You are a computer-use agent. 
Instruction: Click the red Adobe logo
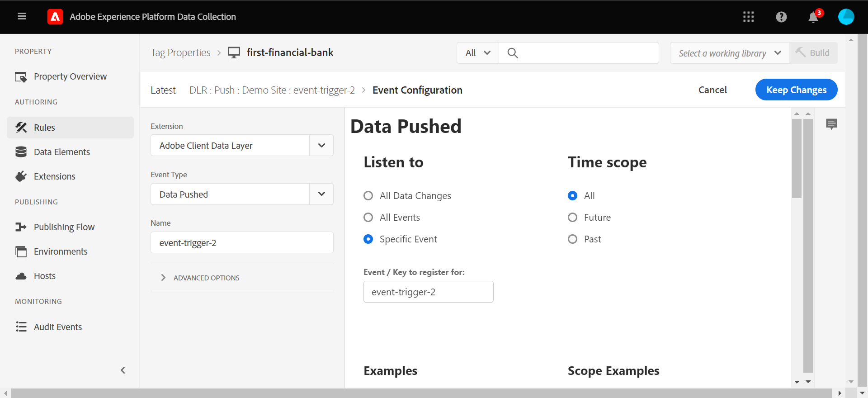click(x=55, y=17)
